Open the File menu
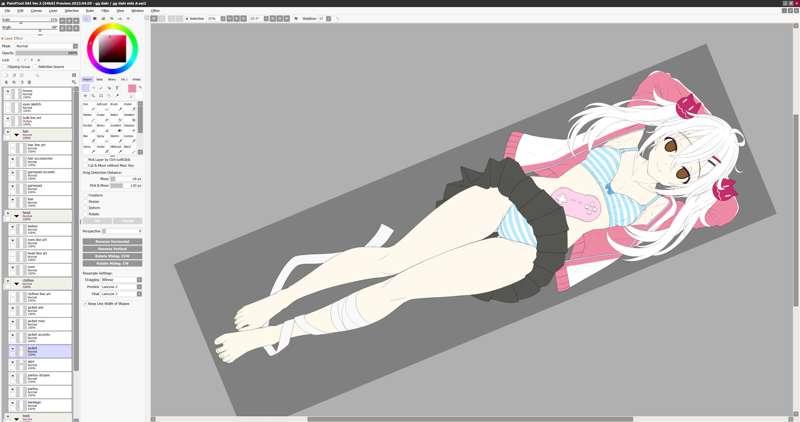The height and width of the screenshot is (422, 800). tap(7, 10)
